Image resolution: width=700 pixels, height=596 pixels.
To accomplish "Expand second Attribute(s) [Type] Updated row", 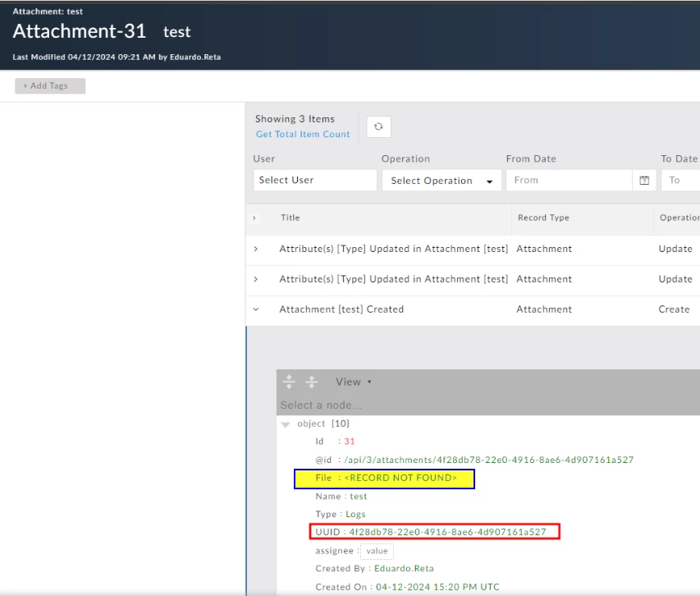I will [256, 279].
